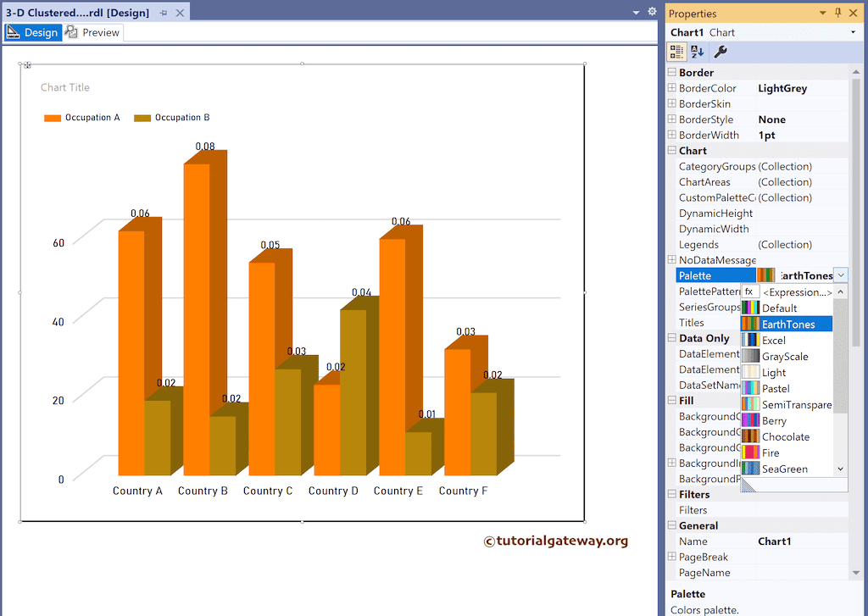Image resolution: width=868 pixels, height=616 pixels.
Task: Click the Occupation A legend color swatch
Action: 52,118
